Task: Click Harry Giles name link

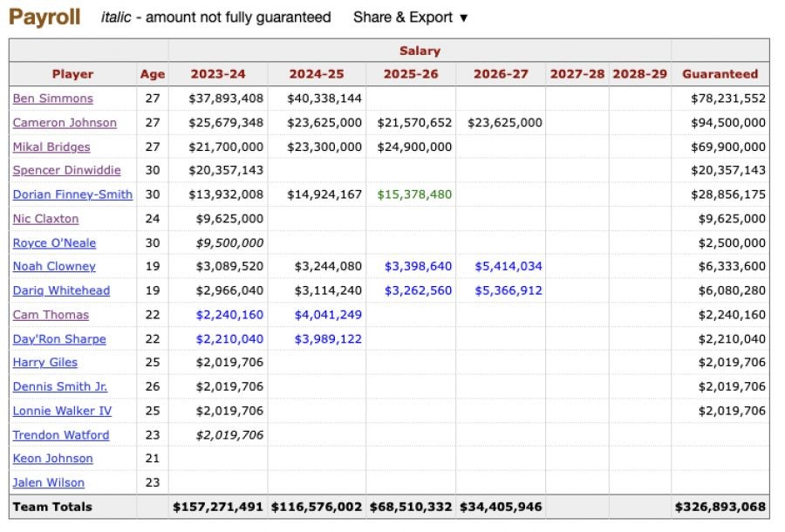Action: 45,363
